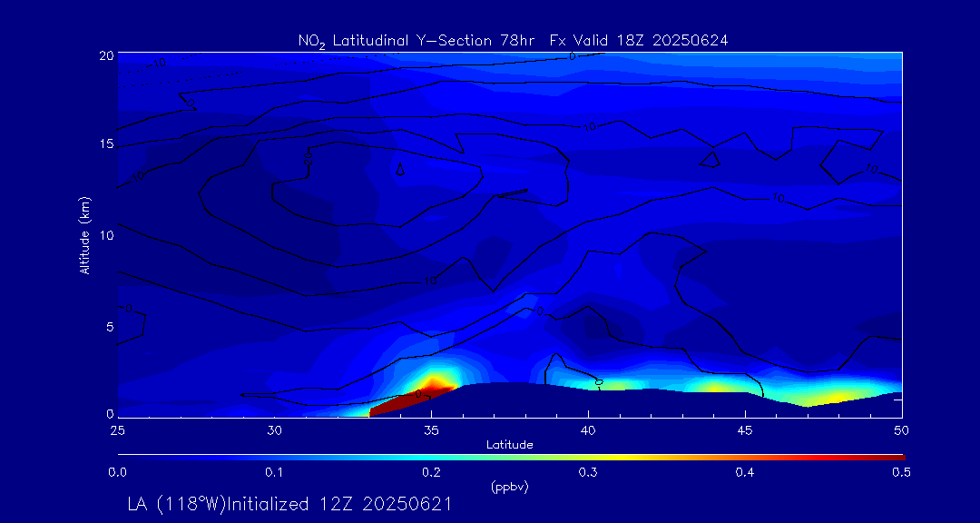Click the colorbar label "0.2"
This screenshot has width=980, height=523.
(431, 473)
